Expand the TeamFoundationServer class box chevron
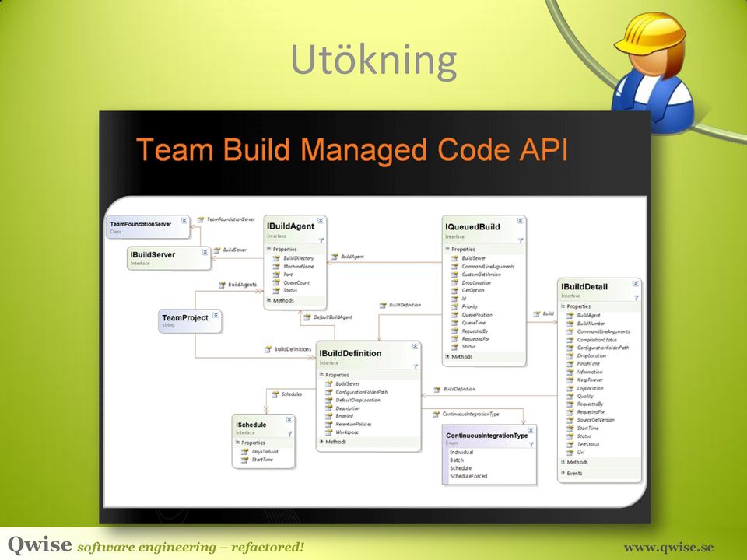The image size is (747, 560). point(184,222)
